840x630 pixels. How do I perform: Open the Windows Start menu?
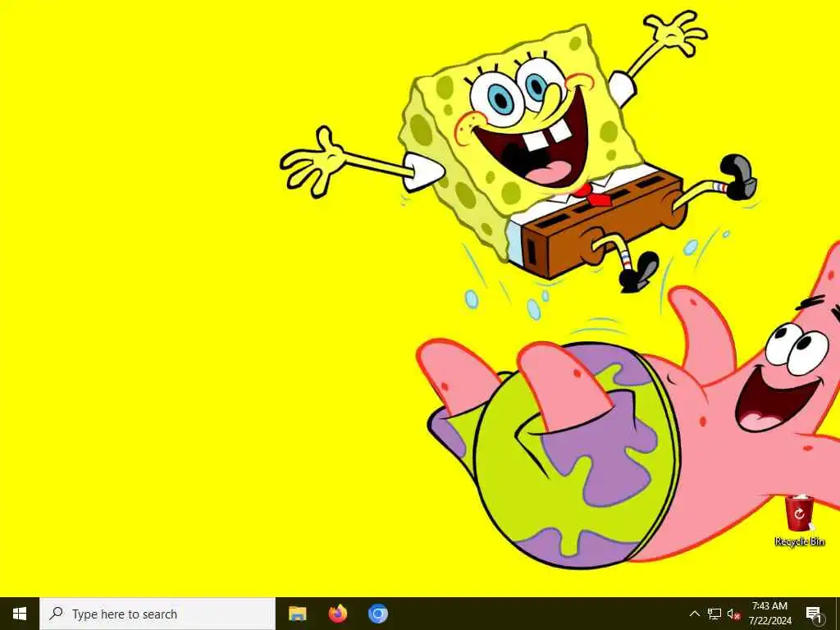point(20,614)
